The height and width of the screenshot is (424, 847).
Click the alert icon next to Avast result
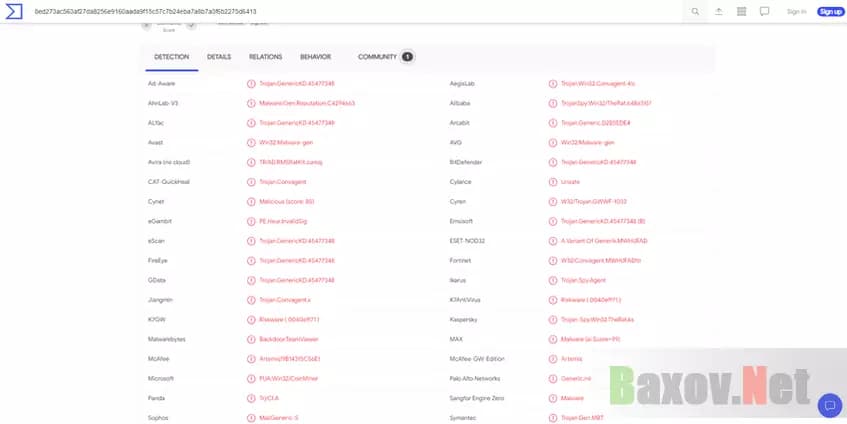coord(251,142)
